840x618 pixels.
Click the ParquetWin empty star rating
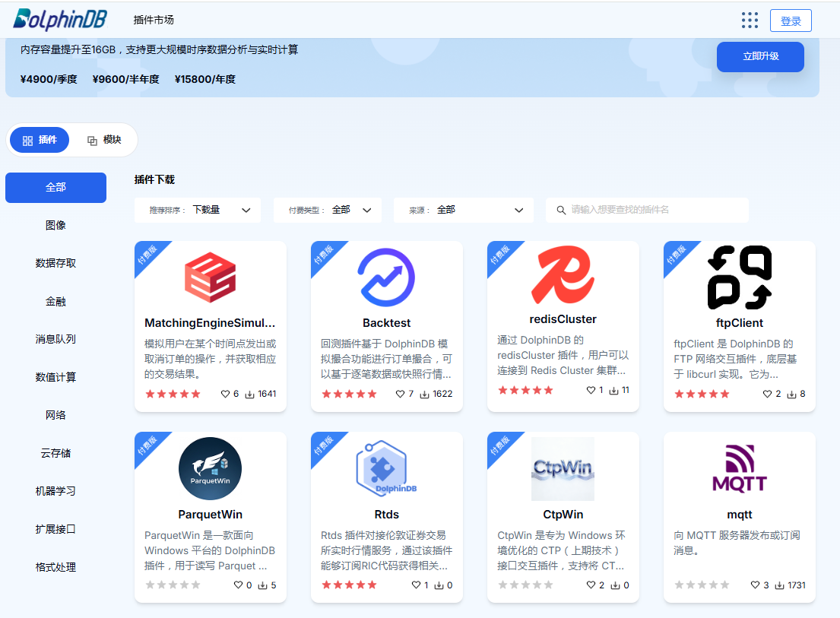173,585
